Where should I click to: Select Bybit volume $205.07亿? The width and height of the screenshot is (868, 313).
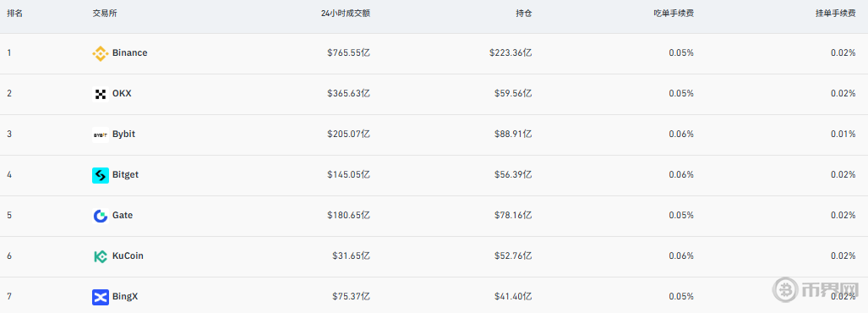[349, 134]
